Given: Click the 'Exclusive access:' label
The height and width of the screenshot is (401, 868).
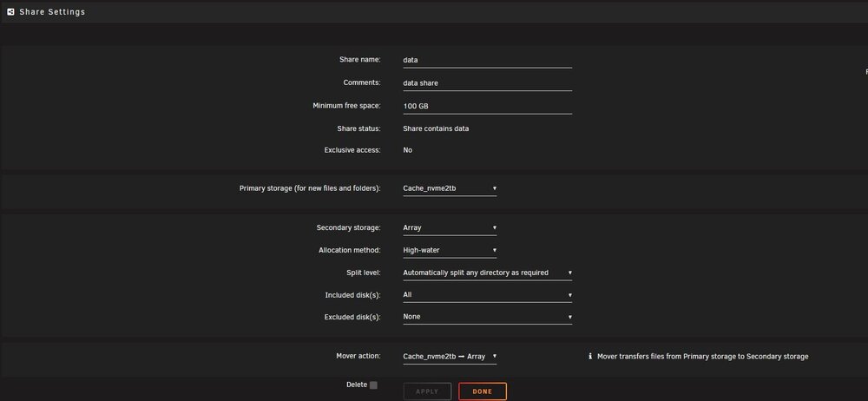Looking at the screenshot, I should click(352, 150).
